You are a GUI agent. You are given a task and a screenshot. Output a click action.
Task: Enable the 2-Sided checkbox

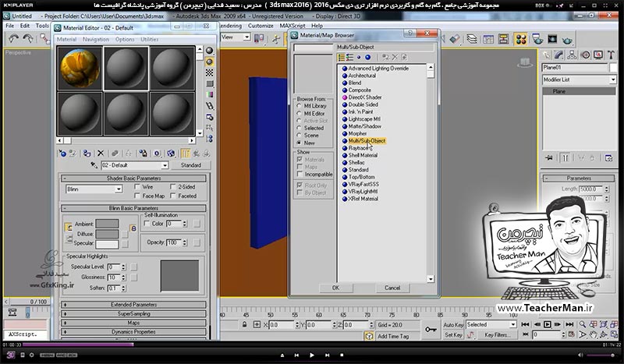click(x=173, y=186)
